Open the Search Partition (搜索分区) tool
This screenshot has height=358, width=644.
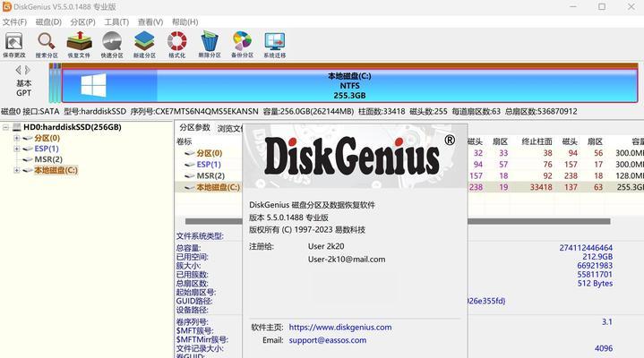[47, 45]
